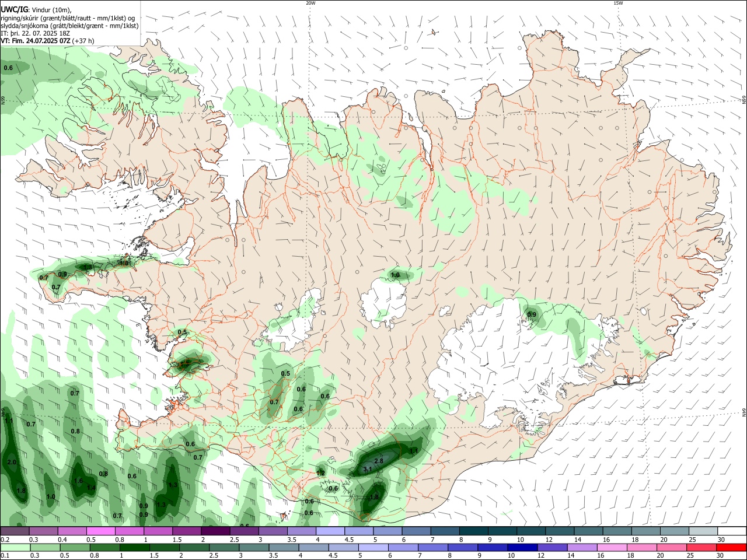This screenshot has height=560, width=747.
Task: Click the 'VT: Fim. 24.07.2025 07Z (+37 h)' line
Action: coord(47,41)
